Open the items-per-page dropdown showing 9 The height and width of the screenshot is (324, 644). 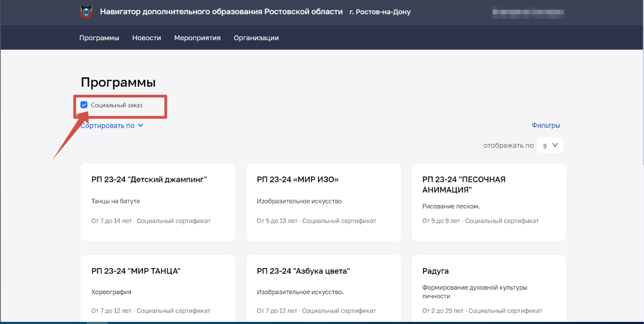coord(550,145)
